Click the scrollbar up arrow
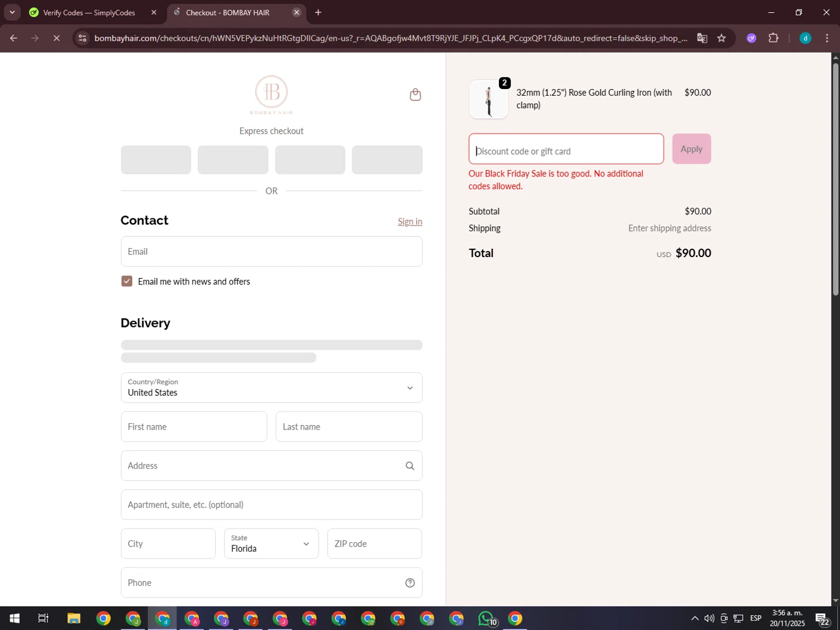This screenshot has width=840, height=630. pos(836,57)
